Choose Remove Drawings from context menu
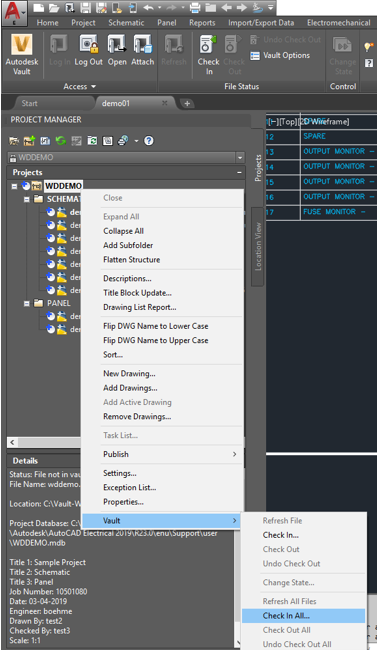The width and height of the screenshot is (377, 650). 137,417
